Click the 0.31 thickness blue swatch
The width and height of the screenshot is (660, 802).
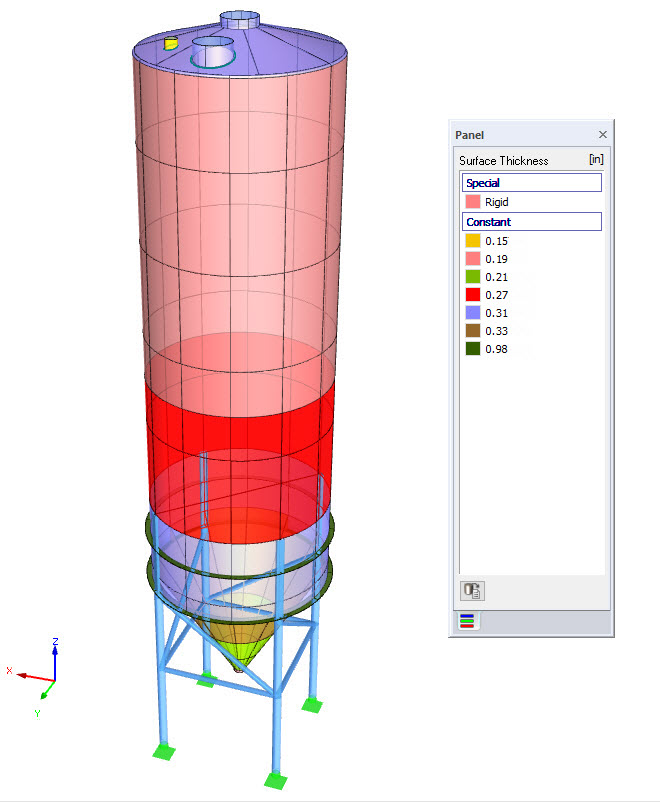(473, 313)
